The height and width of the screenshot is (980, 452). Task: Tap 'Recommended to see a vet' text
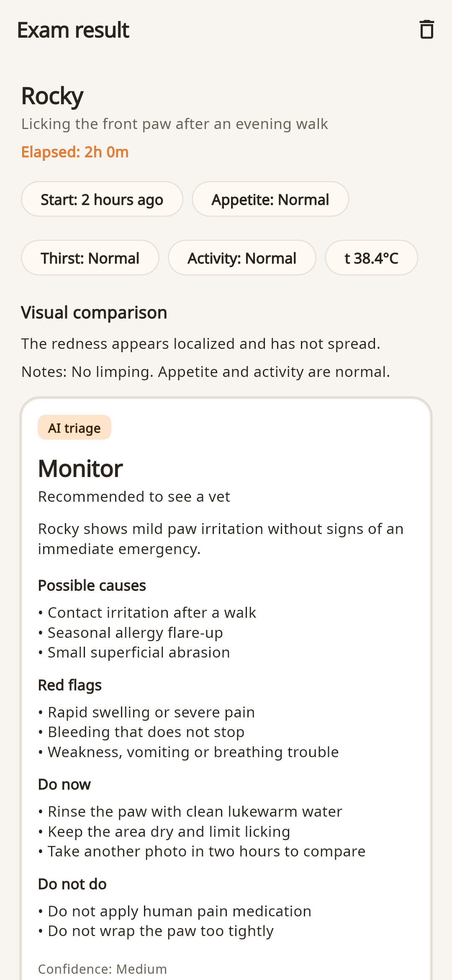pyautogui.click(x=134, y=497)
